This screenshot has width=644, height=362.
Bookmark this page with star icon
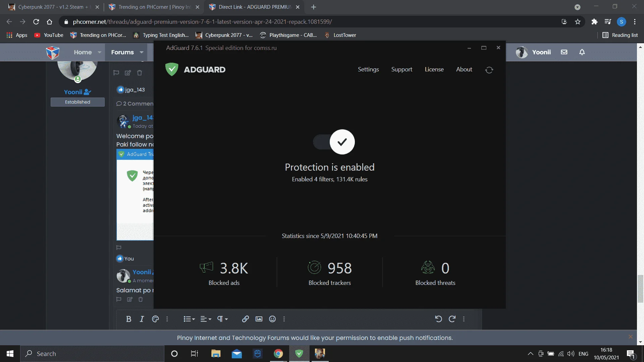[x=578, y=22]
